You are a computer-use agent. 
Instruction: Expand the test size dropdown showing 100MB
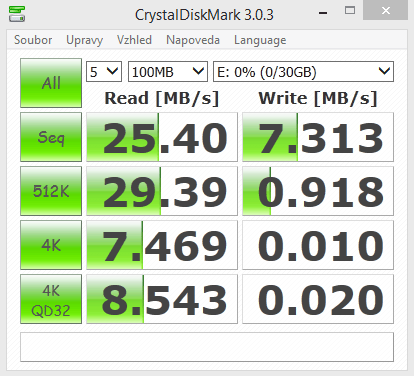pyautogui.click(x=168, y=72)
